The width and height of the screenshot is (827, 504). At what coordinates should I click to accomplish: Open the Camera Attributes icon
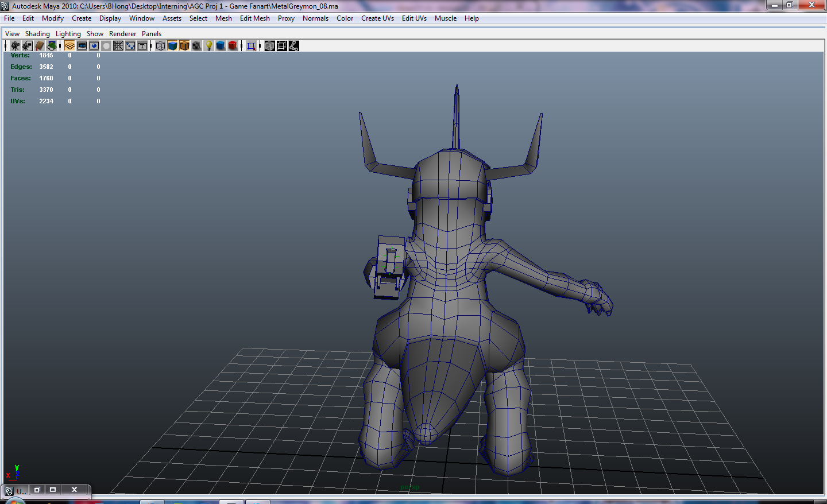pos(27,46)
